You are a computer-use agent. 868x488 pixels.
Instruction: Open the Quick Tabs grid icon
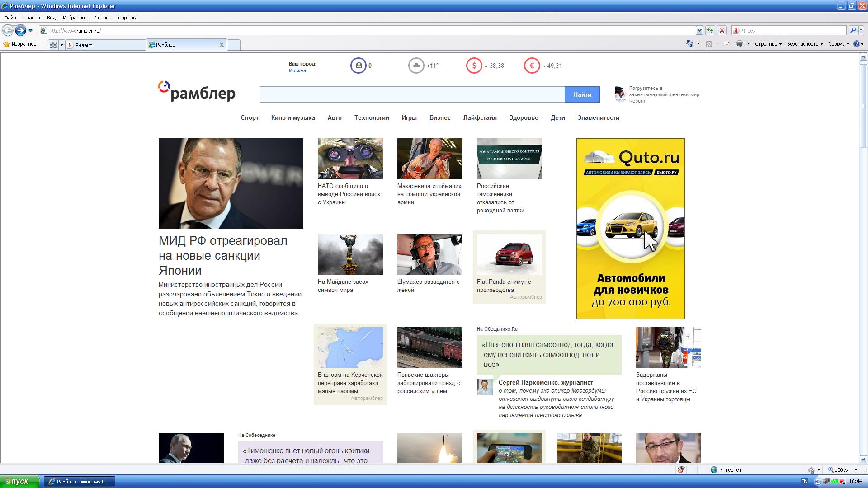click(53, 45)
